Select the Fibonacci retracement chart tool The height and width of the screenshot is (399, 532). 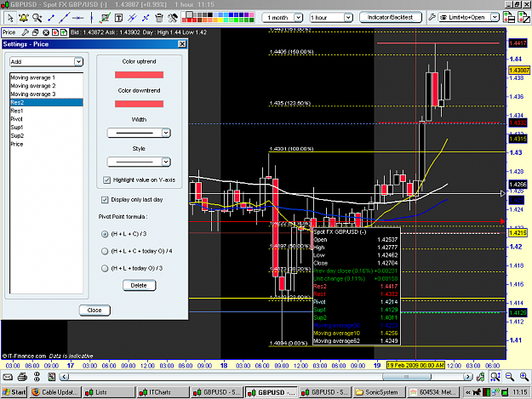(105, 17)
